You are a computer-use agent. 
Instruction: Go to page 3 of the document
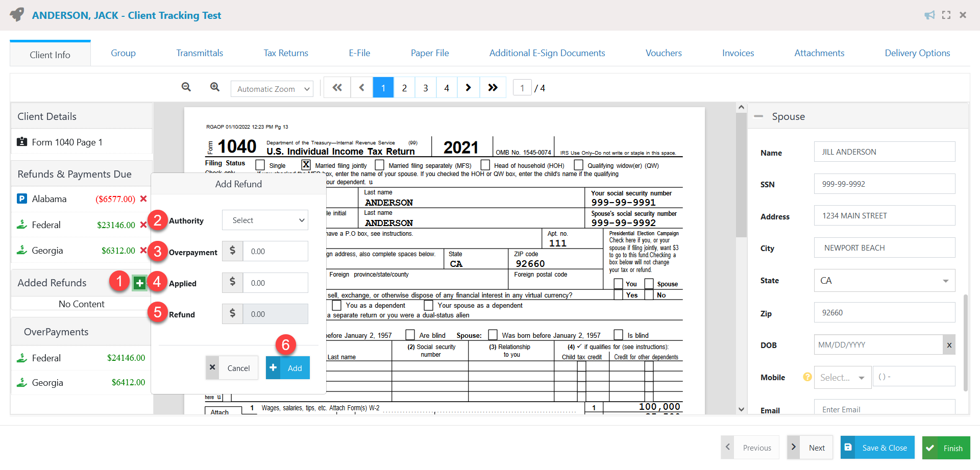(x=426, y=88)
